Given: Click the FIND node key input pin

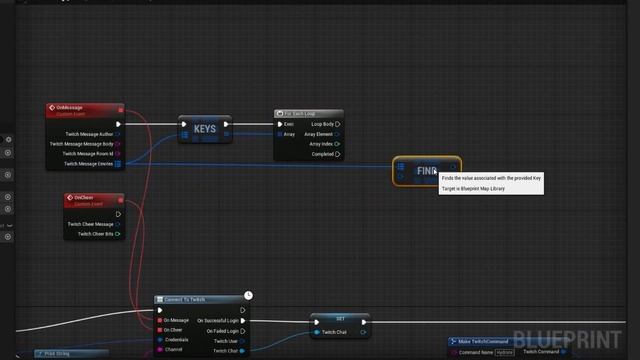Looking at the screenshot, I should (x=400, y=176).
